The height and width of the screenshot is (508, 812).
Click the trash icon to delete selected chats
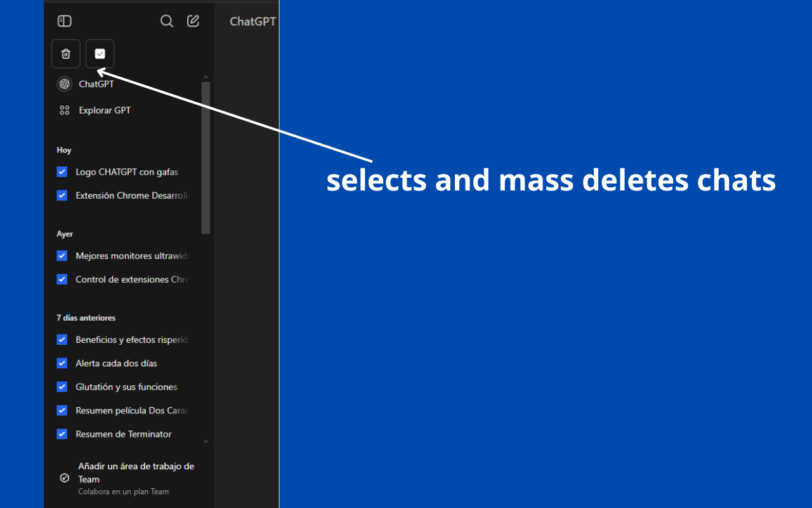65,53
